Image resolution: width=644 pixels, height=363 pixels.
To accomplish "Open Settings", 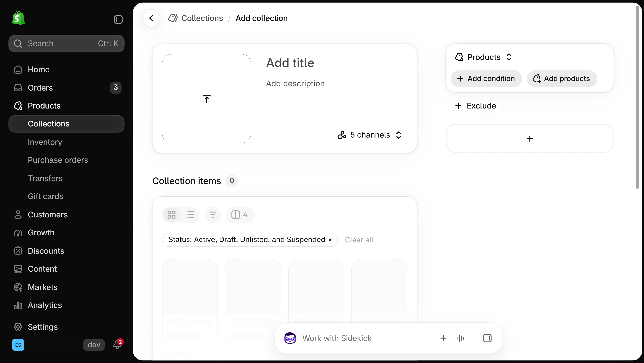I will click(x=66, y=327).
